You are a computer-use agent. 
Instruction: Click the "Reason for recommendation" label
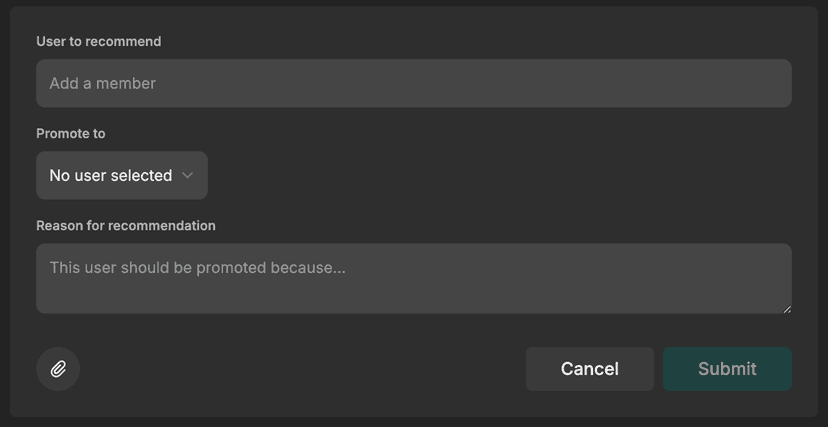(x=126, y=225)
